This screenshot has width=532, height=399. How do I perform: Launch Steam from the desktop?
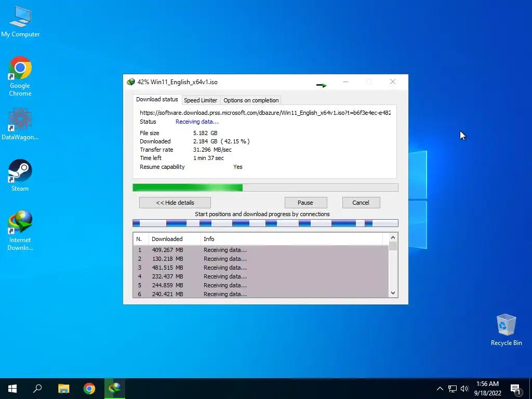click(20, 176)
